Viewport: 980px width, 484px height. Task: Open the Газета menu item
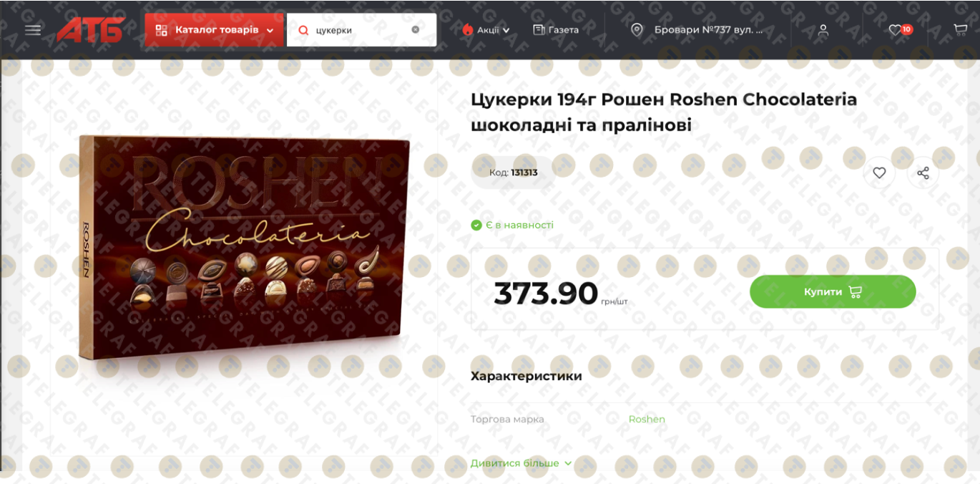556,30
